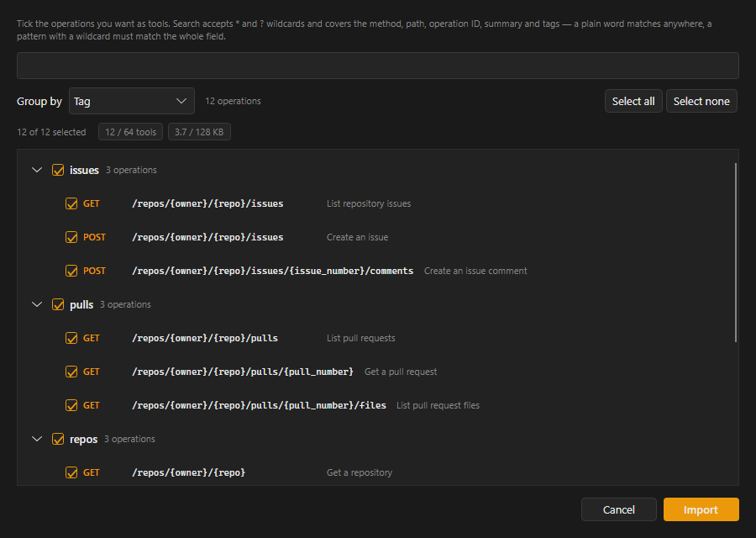Click POST method of Create an issue
Screen dimensions: 756x538
click(94, 237)
